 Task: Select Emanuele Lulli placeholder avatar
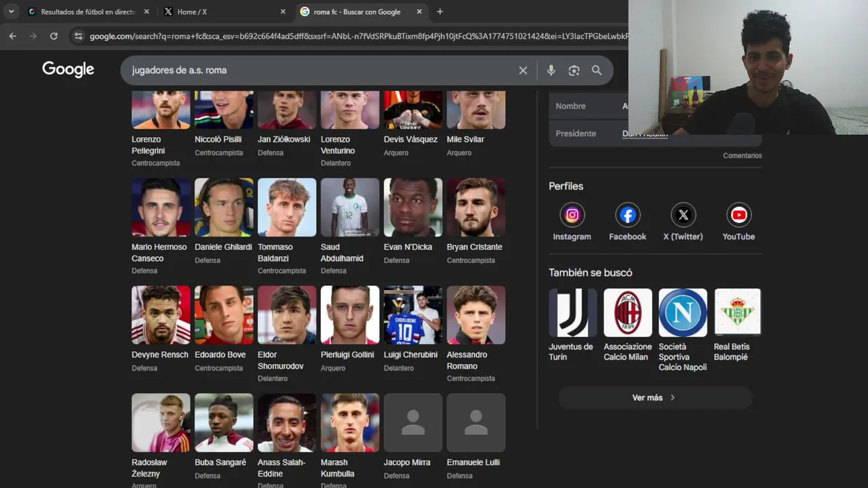click(x=476, y=423)
